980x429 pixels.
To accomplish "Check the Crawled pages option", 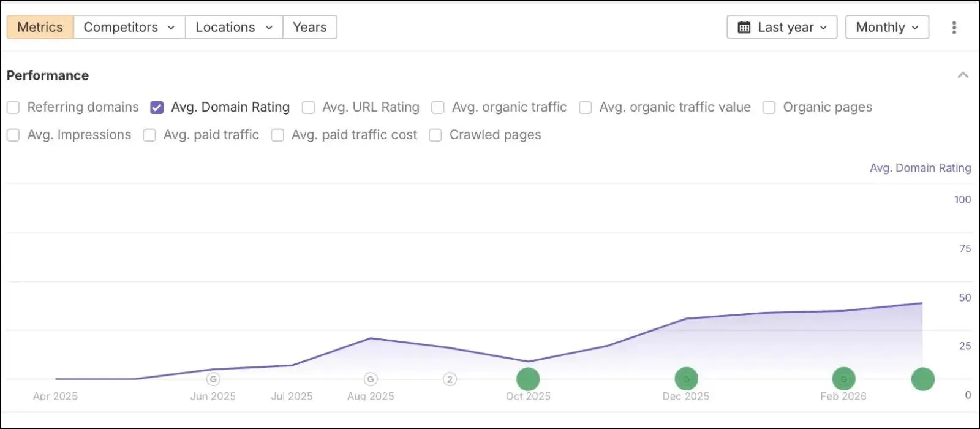I will (435, 135).
